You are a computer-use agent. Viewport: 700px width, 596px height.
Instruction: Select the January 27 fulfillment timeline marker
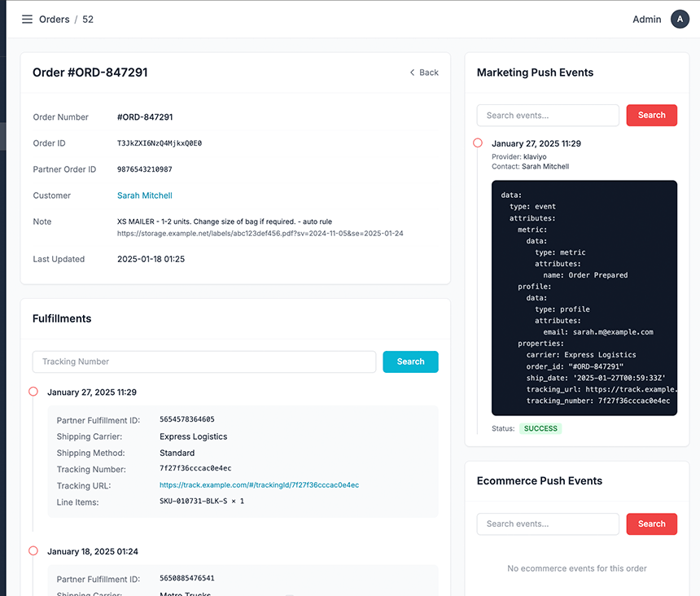[33, 392]
